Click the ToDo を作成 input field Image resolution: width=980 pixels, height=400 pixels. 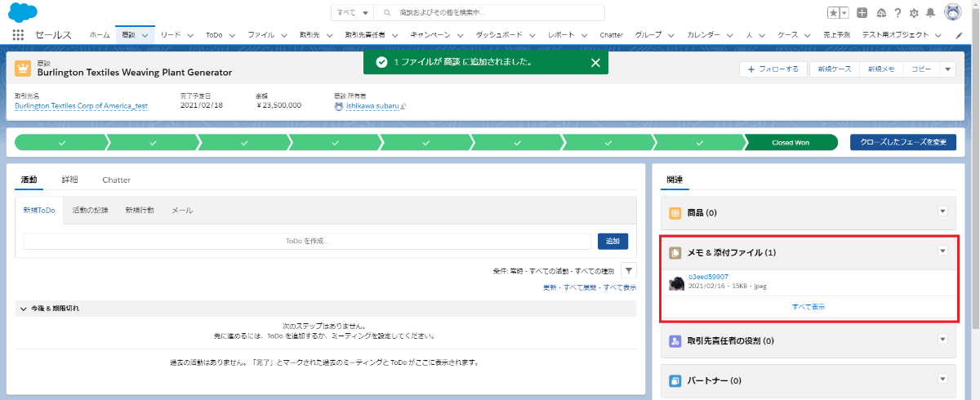point(308,241)
